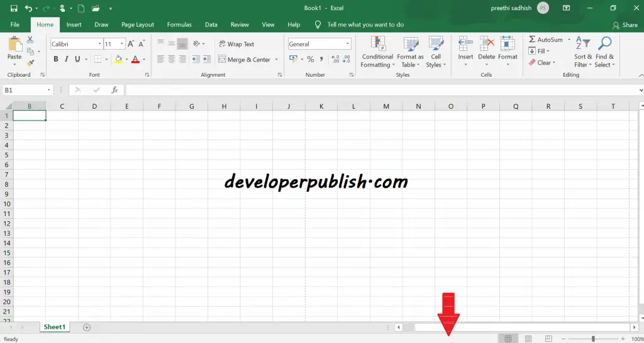Align text right
Viewport: 644px width, 343px height.
coord(182,59)
